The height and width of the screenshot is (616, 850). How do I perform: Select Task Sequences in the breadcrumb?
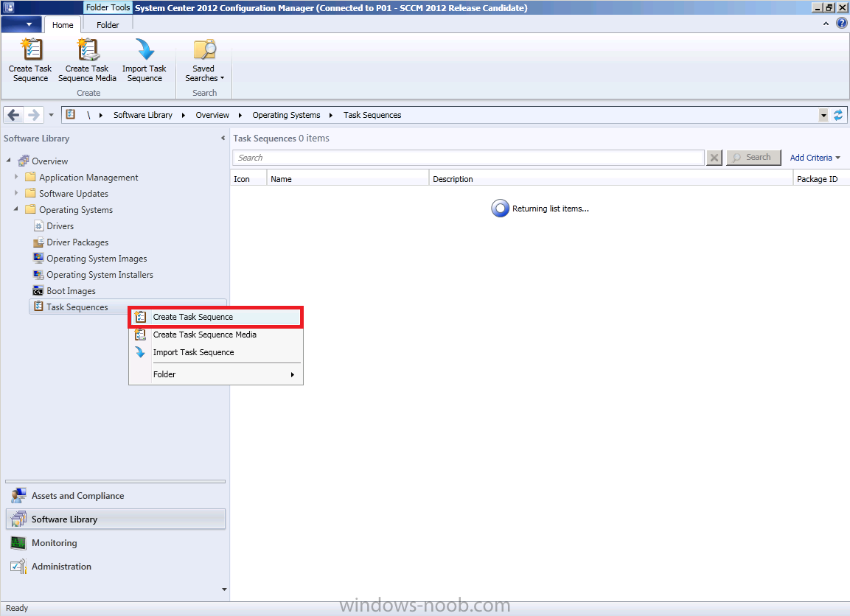click(372, 115)
